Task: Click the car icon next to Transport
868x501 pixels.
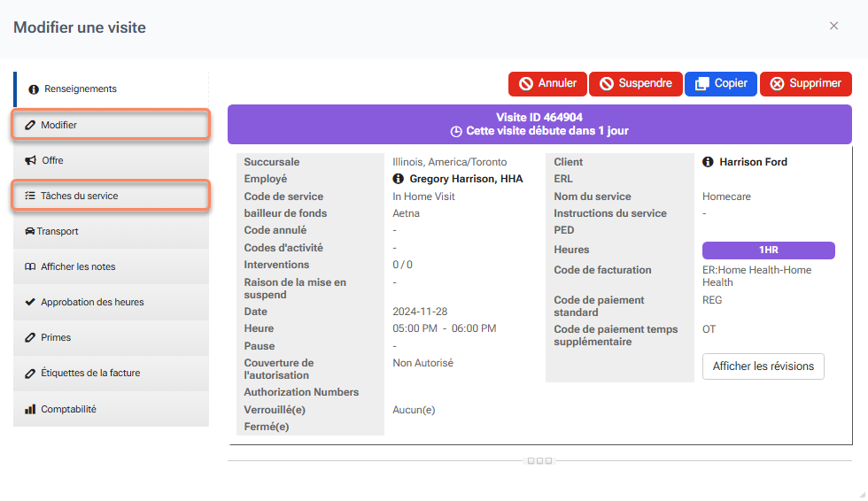Action: click(x=30, y=231)
